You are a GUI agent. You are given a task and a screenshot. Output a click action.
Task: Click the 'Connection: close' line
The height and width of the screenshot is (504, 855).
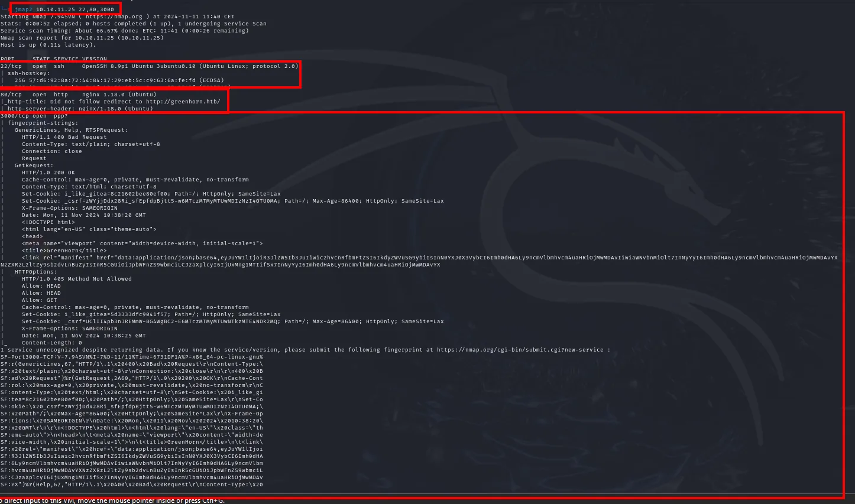point(52,151)
